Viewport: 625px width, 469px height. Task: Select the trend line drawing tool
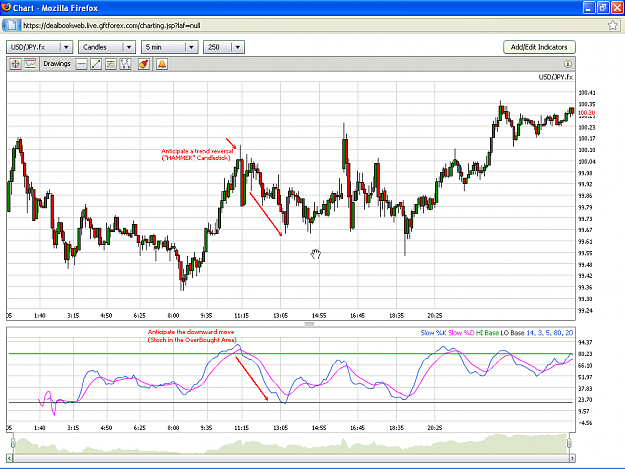(x=96, y=64)
